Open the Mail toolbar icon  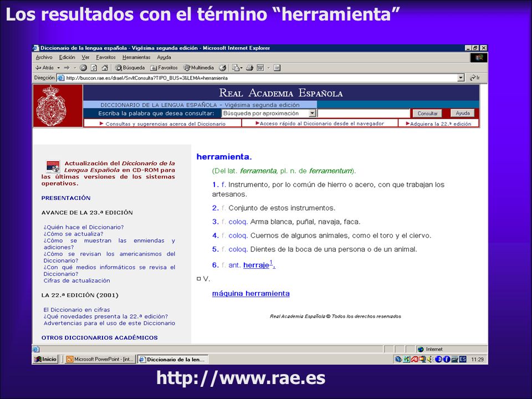tap(237, 68)
